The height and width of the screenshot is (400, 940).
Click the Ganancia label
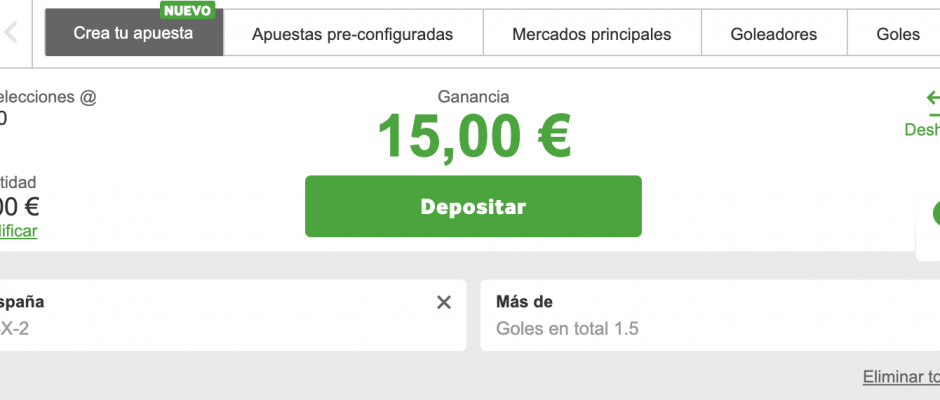[x=473, y=97]
